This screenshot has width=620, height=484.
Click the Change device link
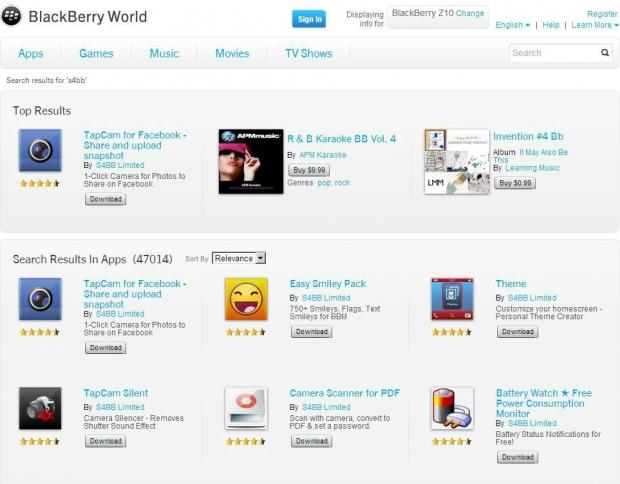click(x=470, y=13)
